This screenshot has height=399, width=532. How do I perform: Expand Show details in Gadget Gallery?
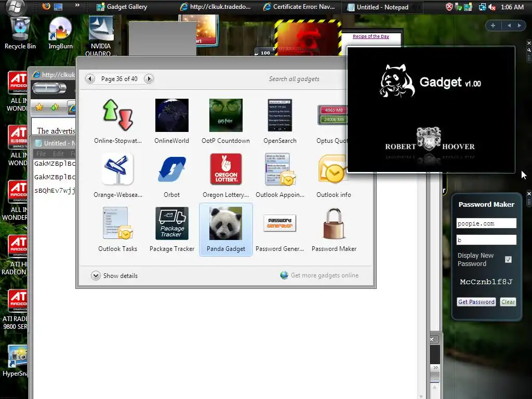[114, 275]
